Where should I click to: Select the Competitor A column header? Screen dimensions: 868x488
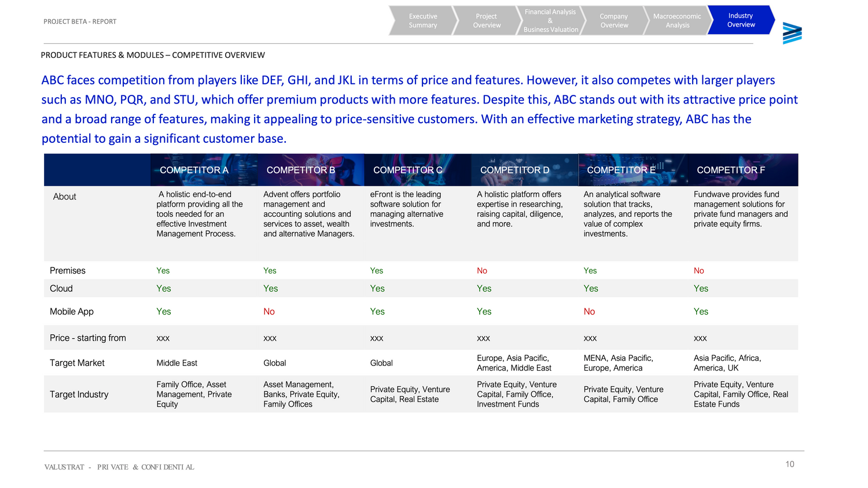[194, 170]
